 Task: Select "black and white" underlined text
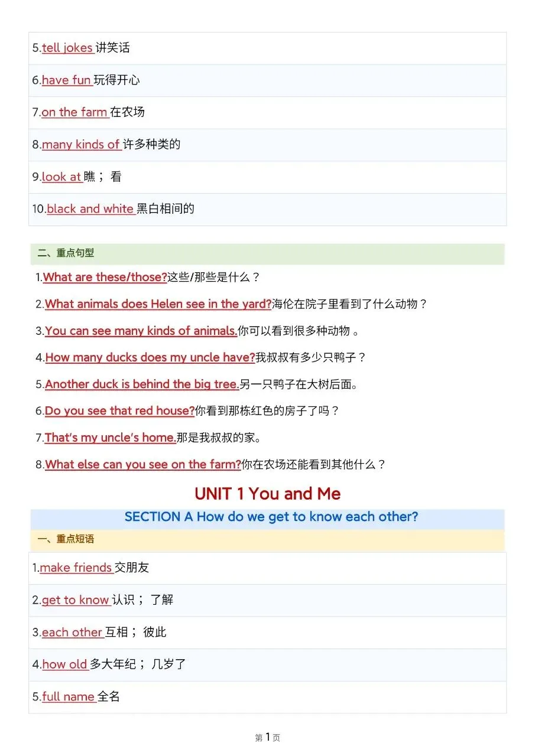pyautogui.click(x=90, y=208)
